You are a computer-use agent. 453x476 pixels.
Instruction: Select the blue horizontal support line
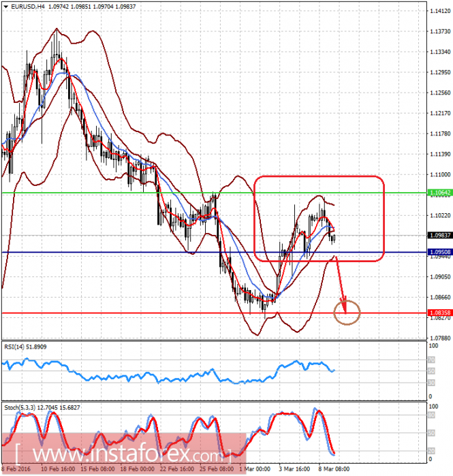pos(214,252)
